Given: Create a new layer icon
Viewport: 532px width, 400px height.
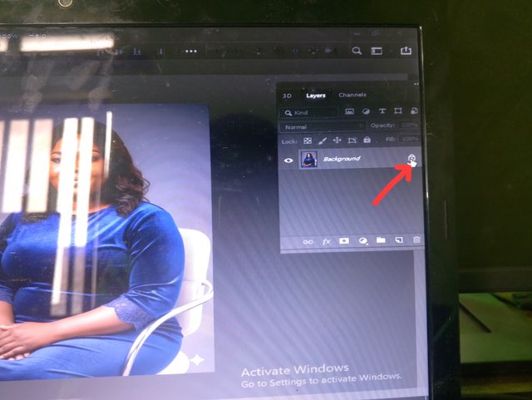Looking at the screenshot, I should pyautogui.click(x=399, y=240).
